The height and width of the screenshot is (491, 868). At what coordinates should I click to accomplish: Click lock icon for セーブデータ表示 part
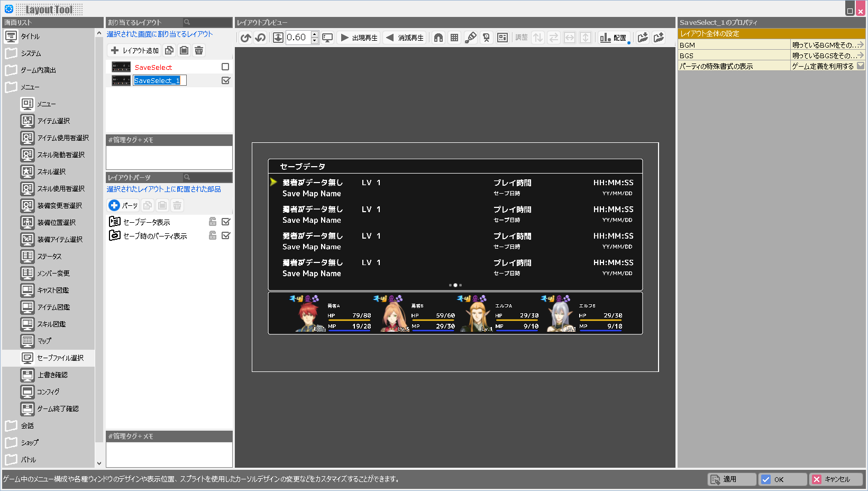pos(213,222)
